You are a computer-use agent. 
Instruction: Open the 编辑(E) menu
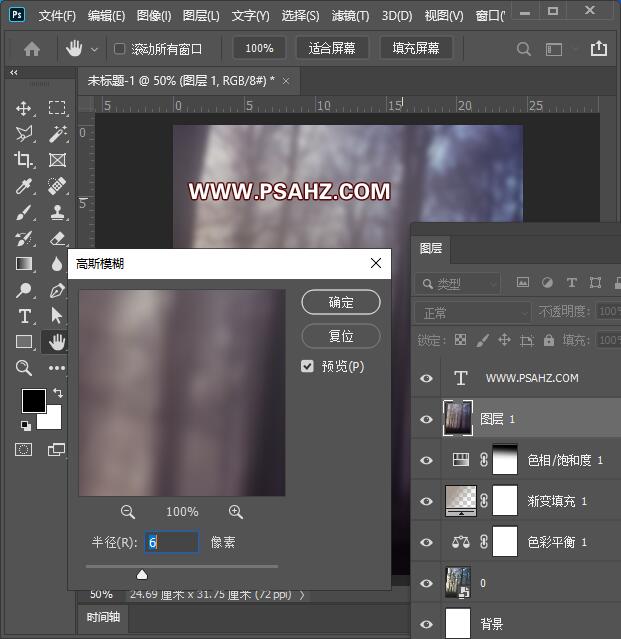point(106,15)
